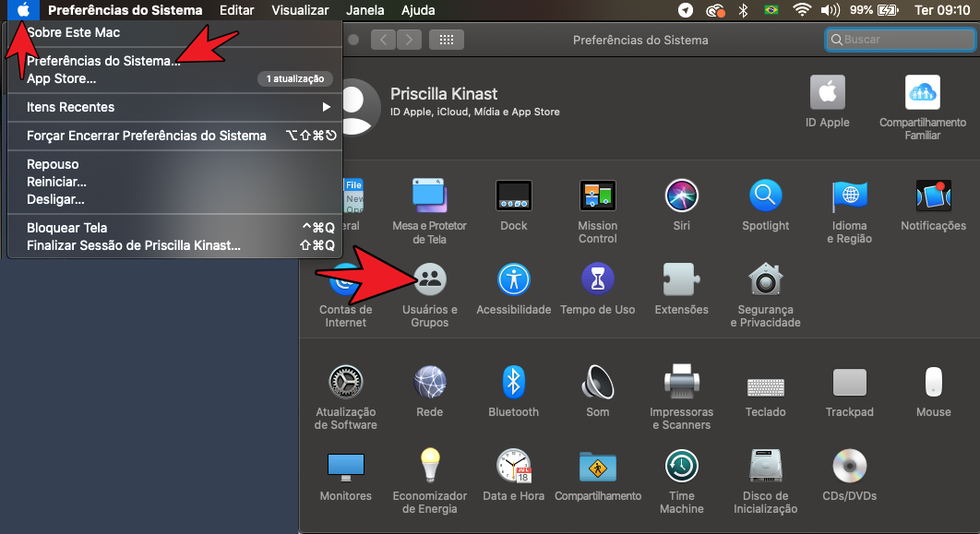Click Priscilla Kinast account name
The width and height of the screenshot is (980, 534).
pos(444,94)
